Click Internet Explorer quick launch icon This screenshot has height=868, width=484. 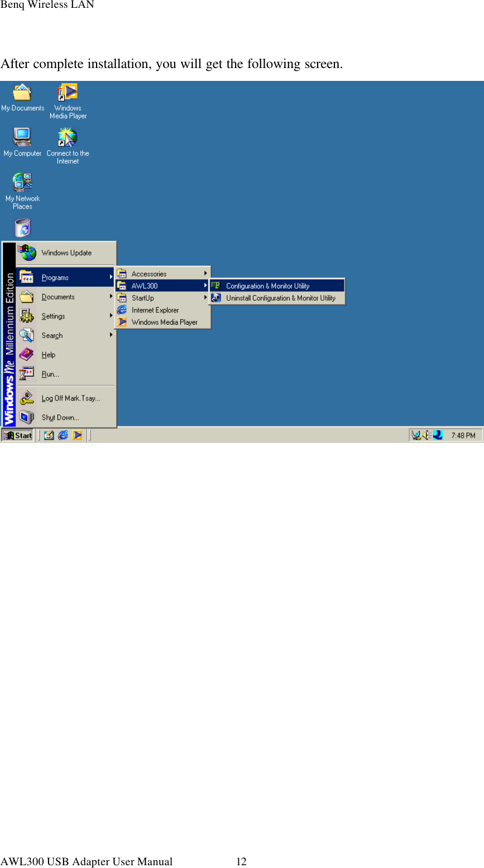pos(63,435)
